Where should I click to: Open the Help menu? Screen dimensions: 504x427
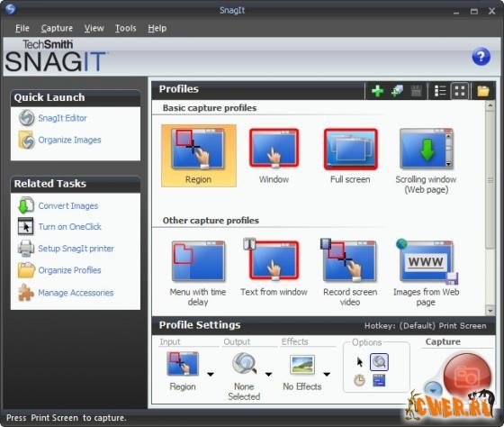157,28
